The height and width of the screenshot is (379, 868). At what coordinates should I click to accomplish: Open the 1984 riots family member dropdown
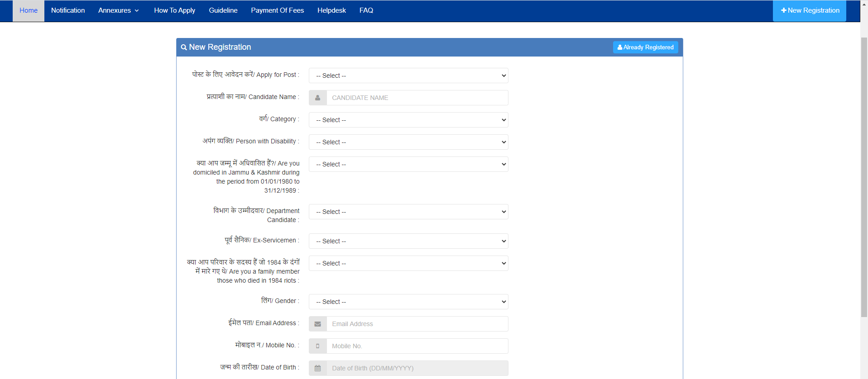(x=408, y=263)
